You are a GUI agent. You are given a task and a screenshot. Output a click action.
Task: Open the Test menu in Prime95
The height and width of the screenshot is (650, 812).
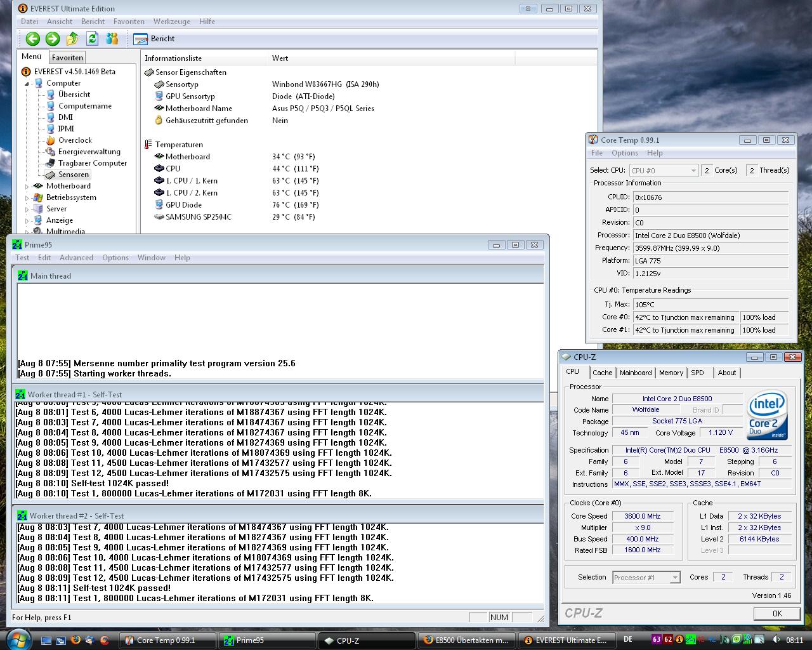click(22, 258)
